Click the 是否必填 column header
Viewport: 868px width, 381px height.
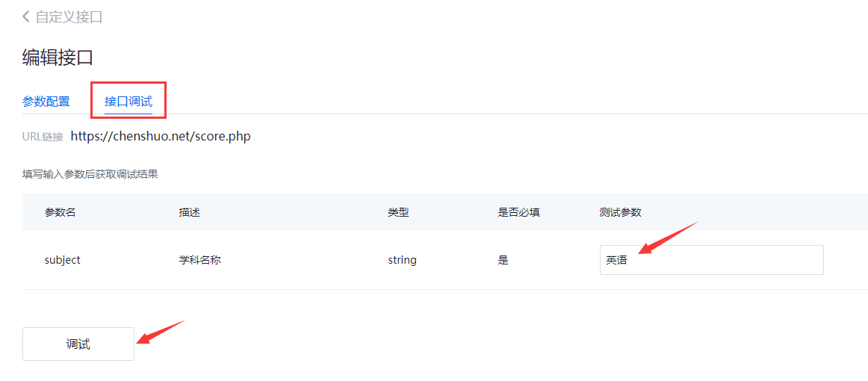coord(518,212)
